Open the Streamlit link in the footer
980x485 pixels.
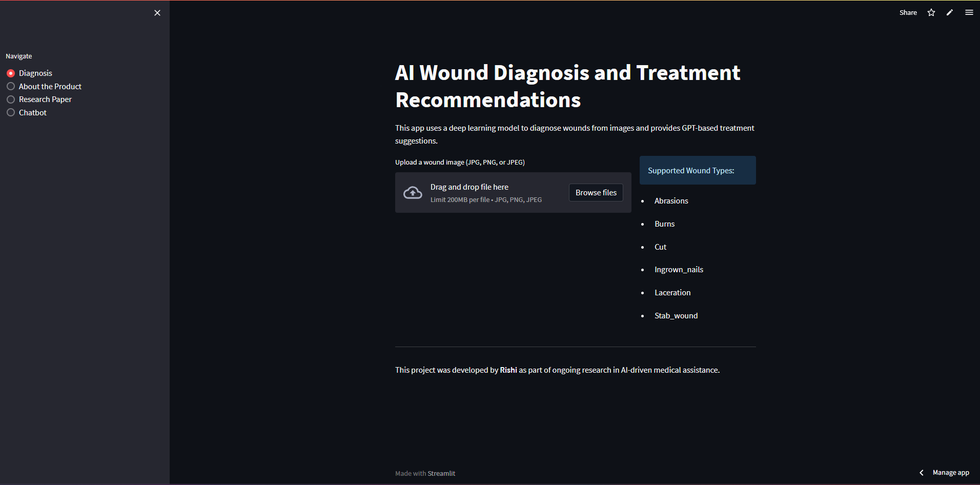(441, 473)
